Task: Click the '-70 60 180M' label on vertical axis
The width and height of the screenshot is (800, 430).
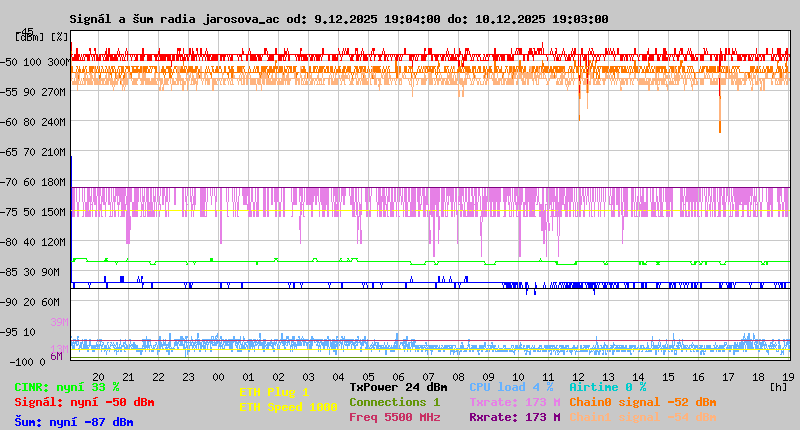Action: (42, 182)
